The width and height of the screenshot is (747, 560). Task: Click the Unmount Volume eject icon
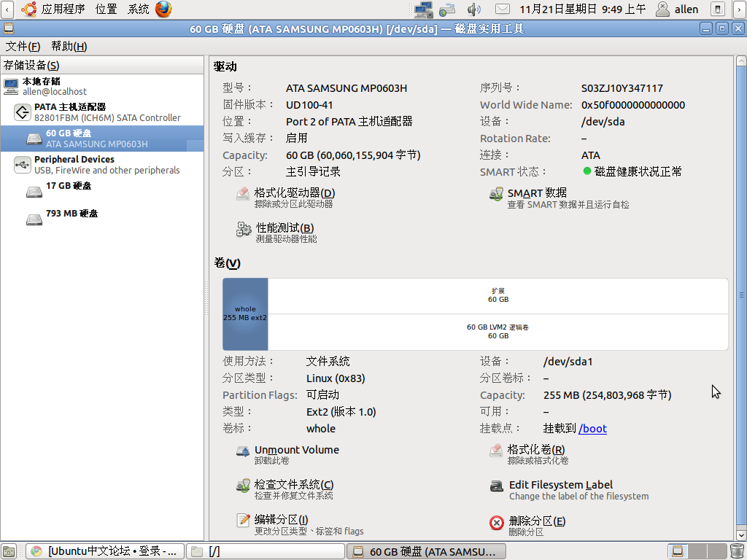coord(243,451)
